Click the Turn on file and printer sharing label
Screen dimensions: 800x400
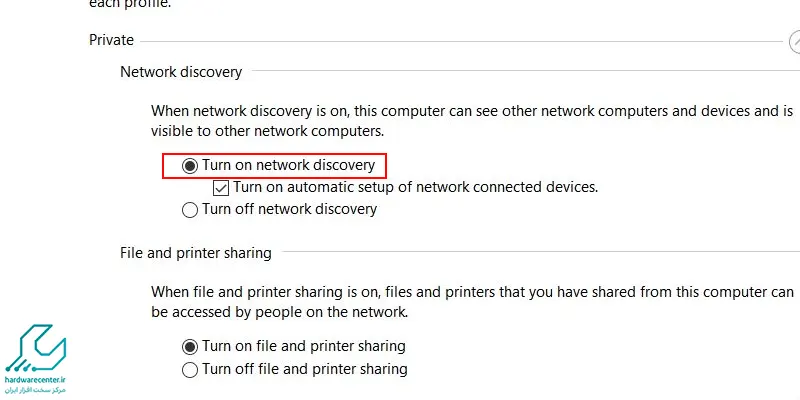(304, 346)
